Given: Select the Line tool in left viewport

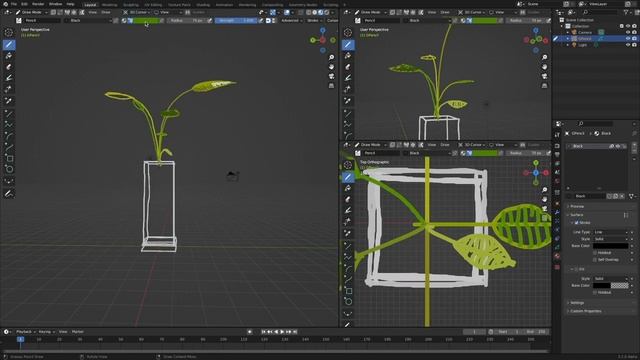Looking at the screenshot, I should point(9,114).
